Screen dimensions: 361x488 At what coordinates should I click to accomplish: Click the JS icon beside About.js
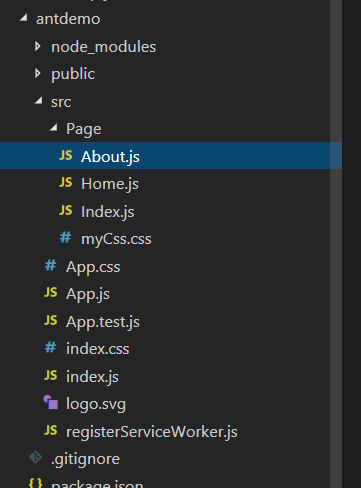tap(66, 155)
